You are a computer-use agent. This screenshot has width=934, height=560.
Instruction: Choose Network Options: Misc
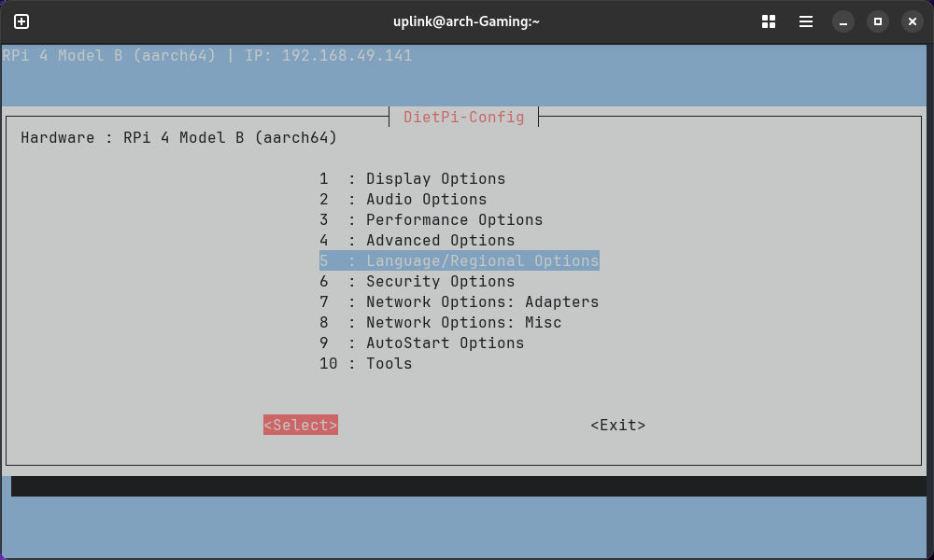coord(462,323)
